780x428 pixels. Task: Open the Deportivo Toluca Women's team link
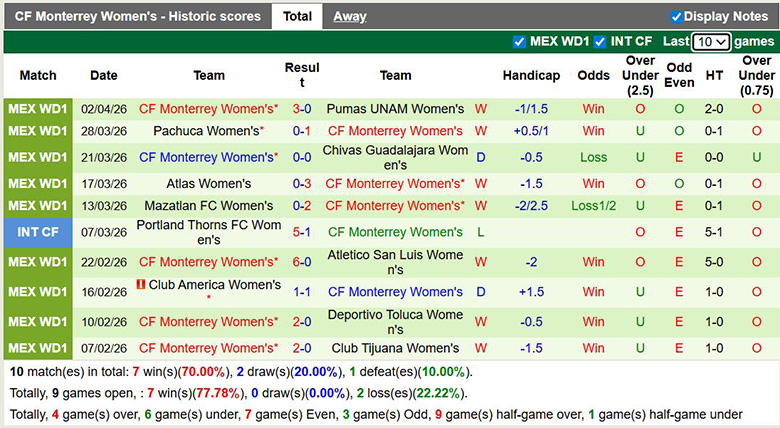tap(395, 321)
